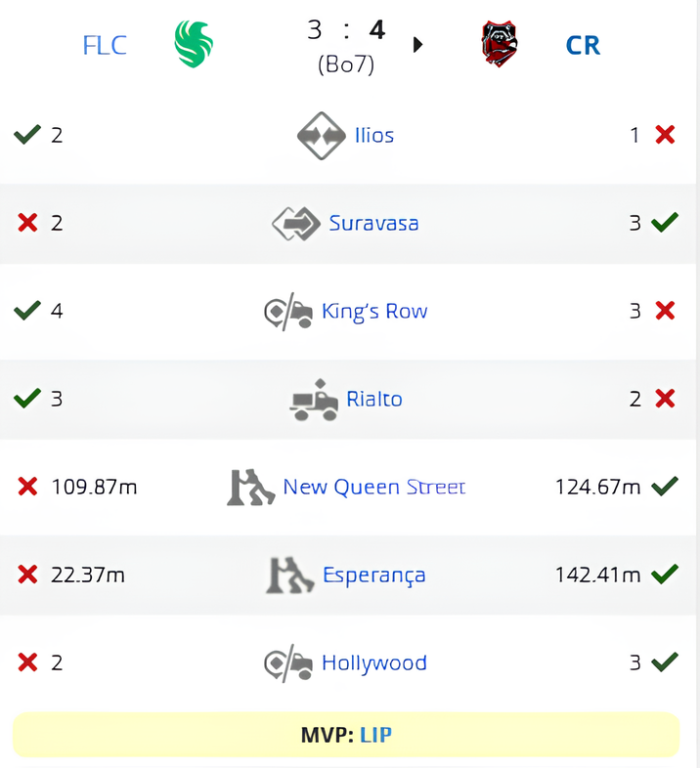Open the New Queen Street link

[x=374, y=487]
